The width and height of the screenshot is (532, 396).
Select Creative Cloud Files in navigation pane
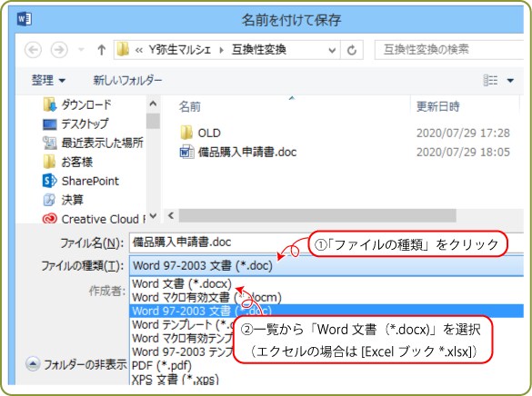click(x=94, y=219)
